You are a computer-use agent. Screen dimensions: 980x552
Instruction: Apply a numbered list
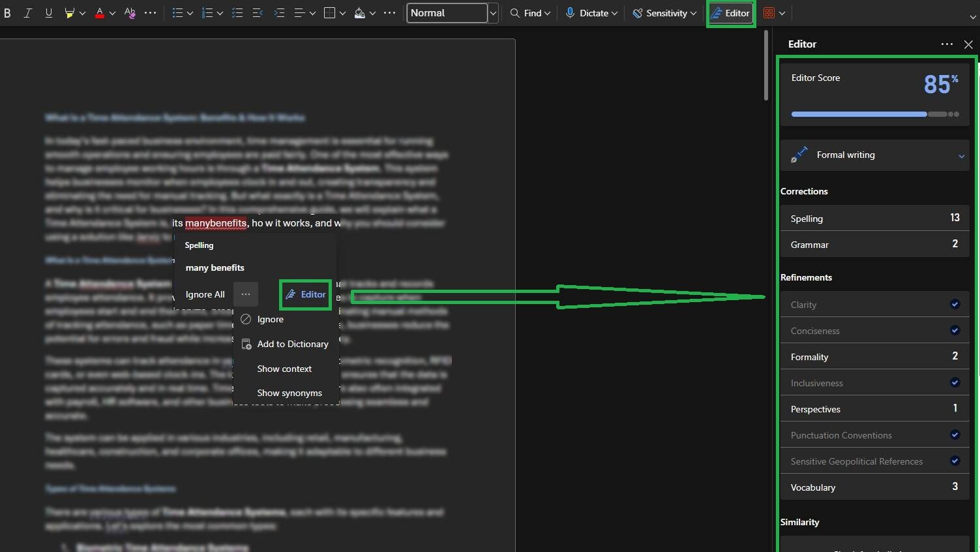pyautogui.click(x=207, y=13)
